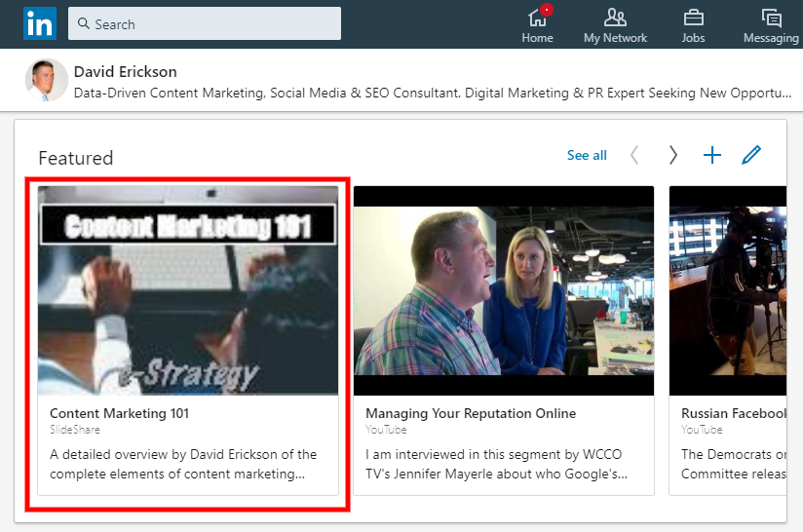Open the Russian Facebook video thumbnail
This screenshot has height=532, width=803.
pyautogui.click(x=728, y=290)
